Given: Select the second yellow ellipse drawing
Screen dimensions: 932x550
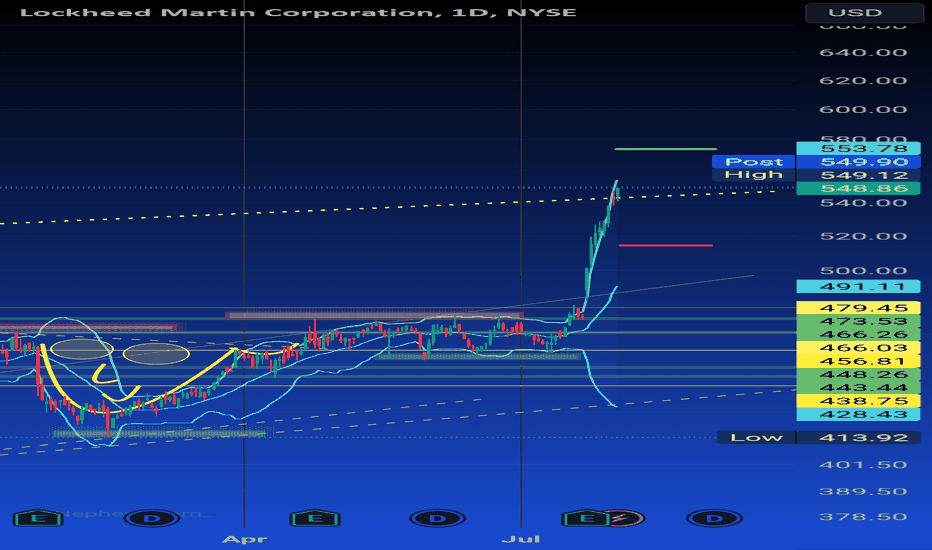Looking at the screenshot, I should 156,354.
